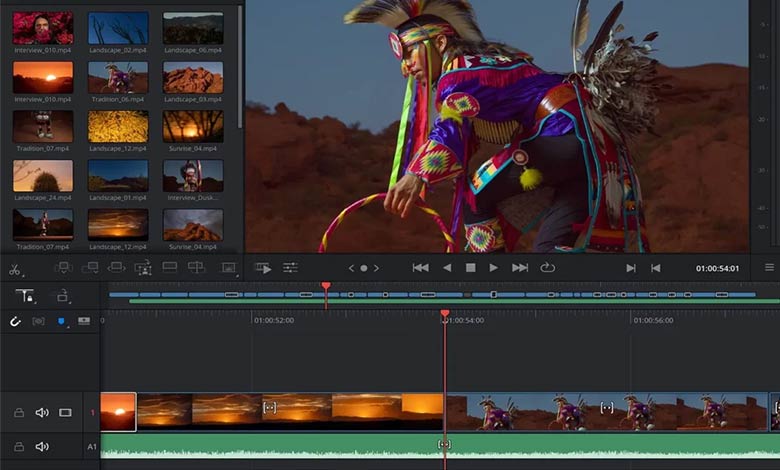Select the Smart Insert edit icon
Image resolution: width=780 pixels, height=470 pixels.
pos(63,268)
